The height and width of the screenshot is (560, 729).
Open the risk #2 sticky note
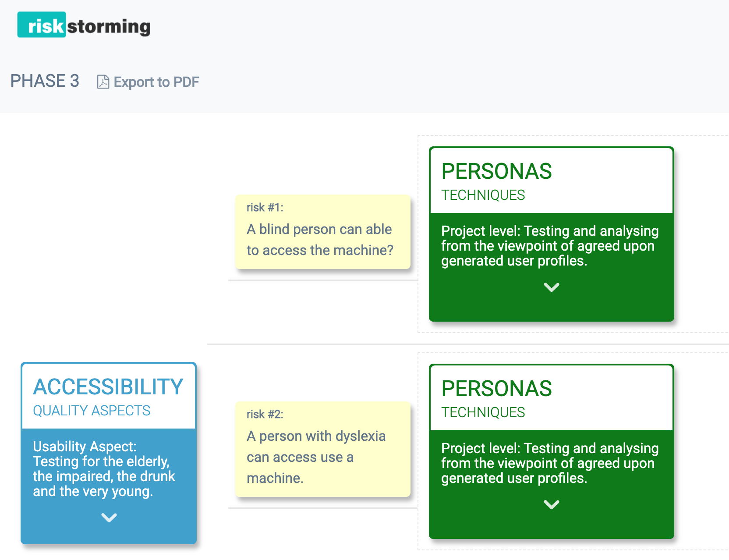[x=322, y=449]
